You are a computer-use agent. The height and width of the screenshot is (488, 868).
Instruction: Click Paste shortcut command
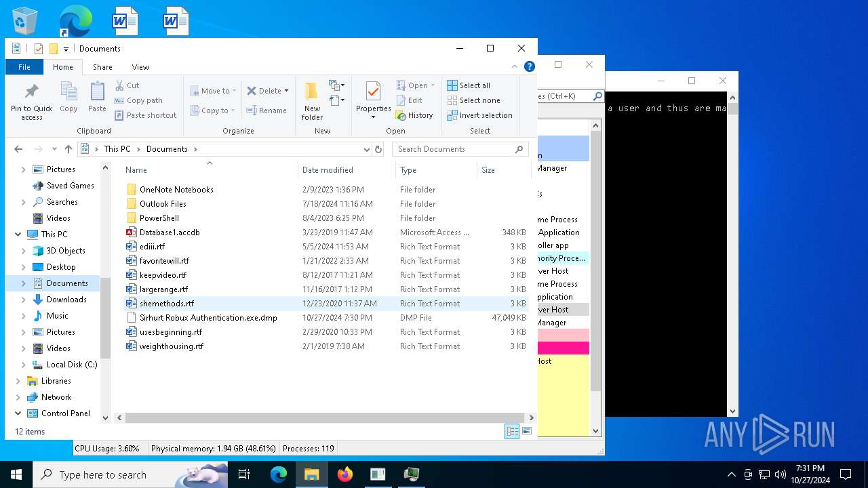coord(145,115)
